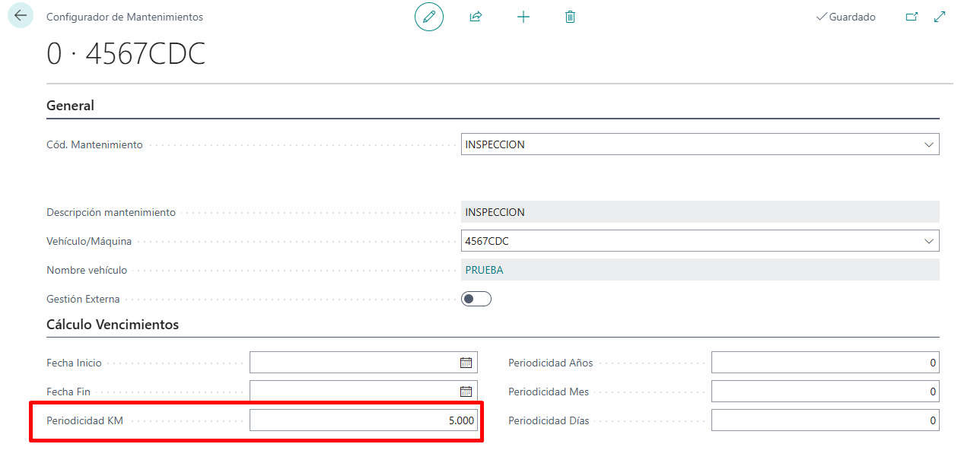Screen dimensions: 980x463
Task: Collapse the Cálculo Vencimientos section header
Action: click(113, 325)
